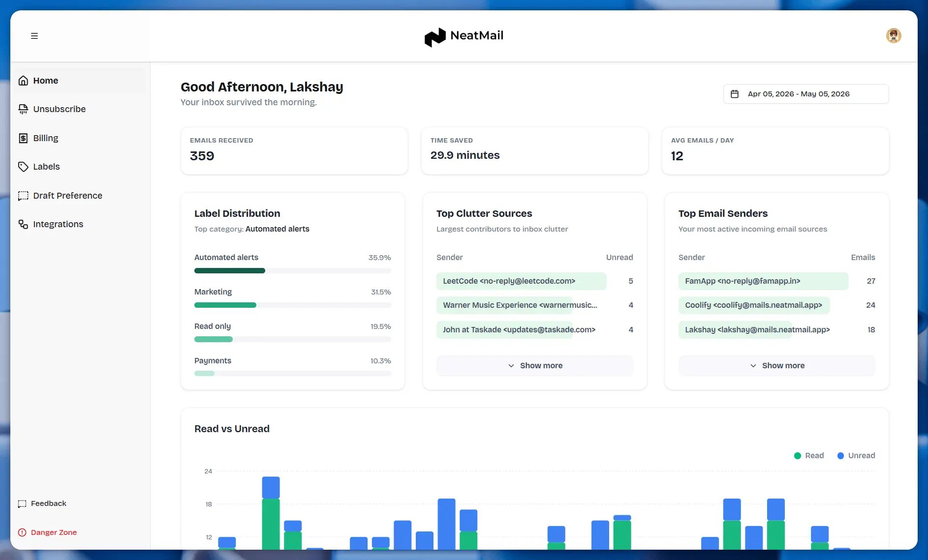Toggle the Unread series legend label

pos(862,456)
